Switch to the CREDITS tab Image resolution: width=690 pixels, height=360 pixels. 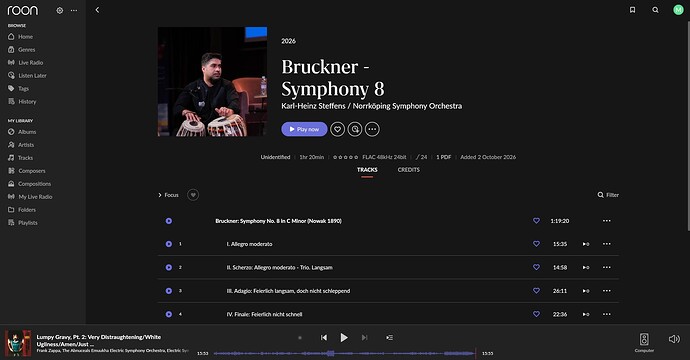pos(408,170)
